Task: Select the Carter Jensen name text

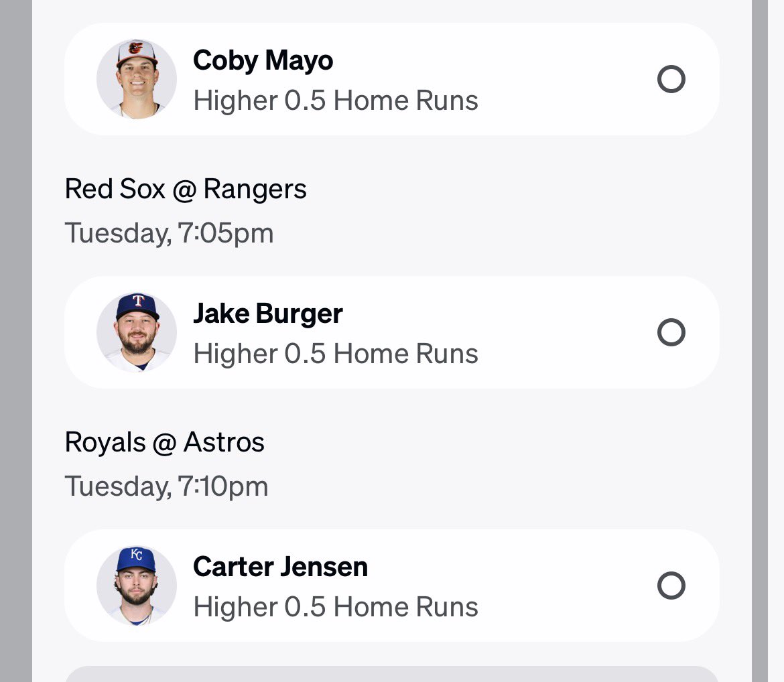Action: [281, 567]
